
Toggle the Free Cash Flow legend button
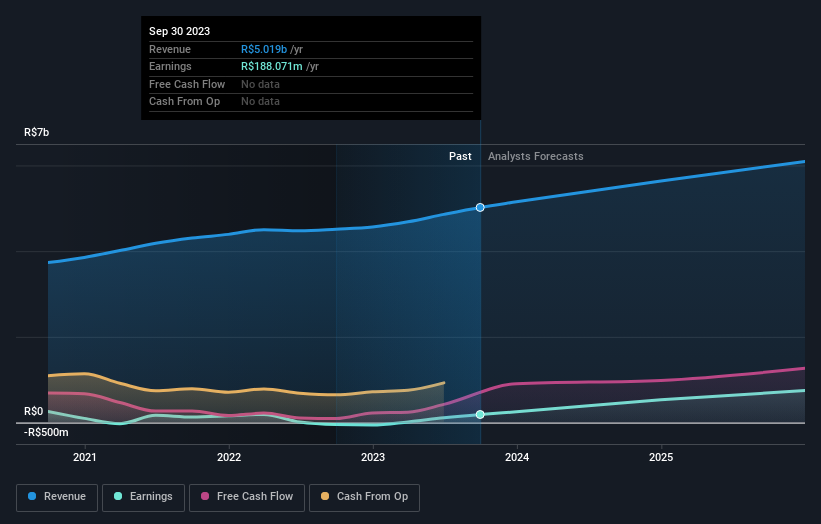tap(247, 497)
